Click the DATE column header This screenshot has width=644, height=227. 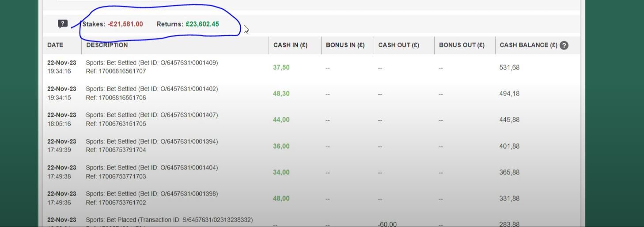point(55,45)
